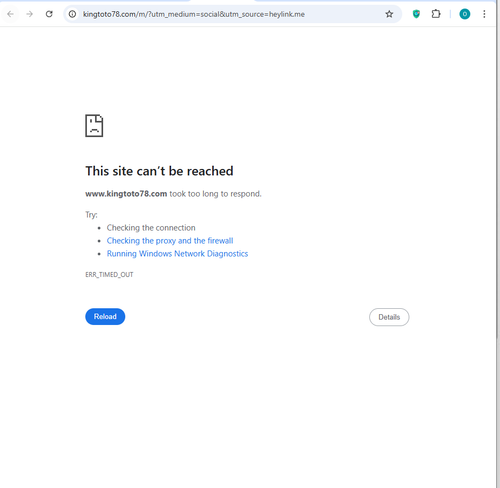The width and height of the screenshot is (500, 488).
Task: Click the blue Reload button
Action: 105,316
